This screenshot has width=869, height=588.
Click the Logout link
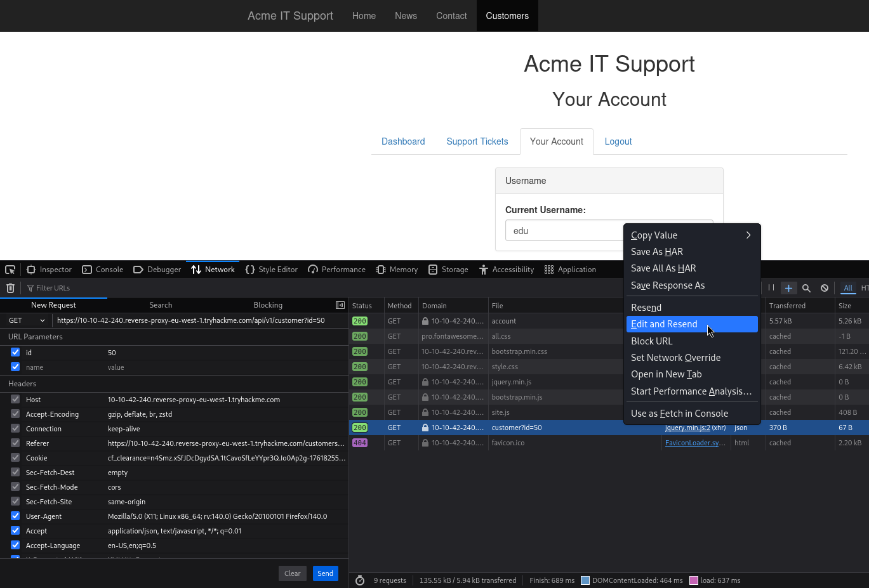618,141
